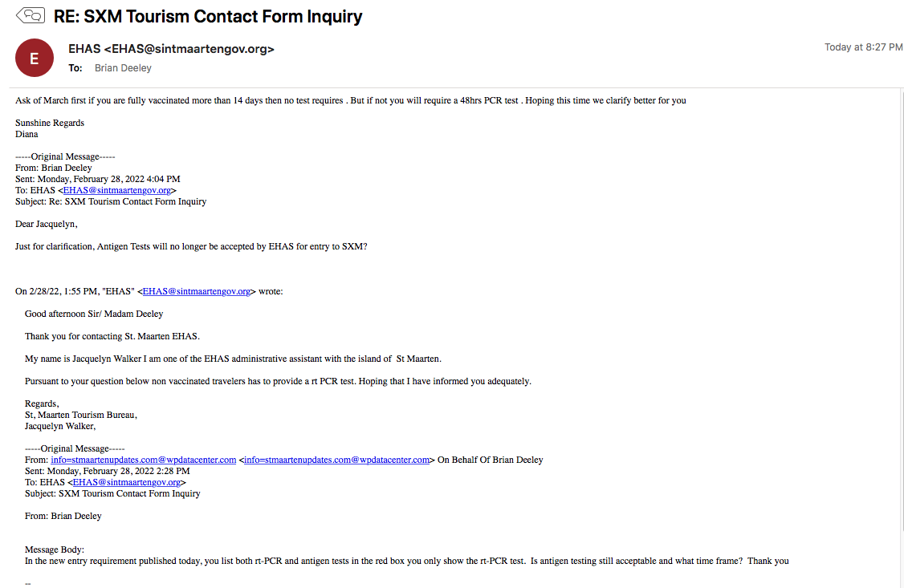Click the Message Body label
The width and height of the screenshot is (904, 588).
55,549
